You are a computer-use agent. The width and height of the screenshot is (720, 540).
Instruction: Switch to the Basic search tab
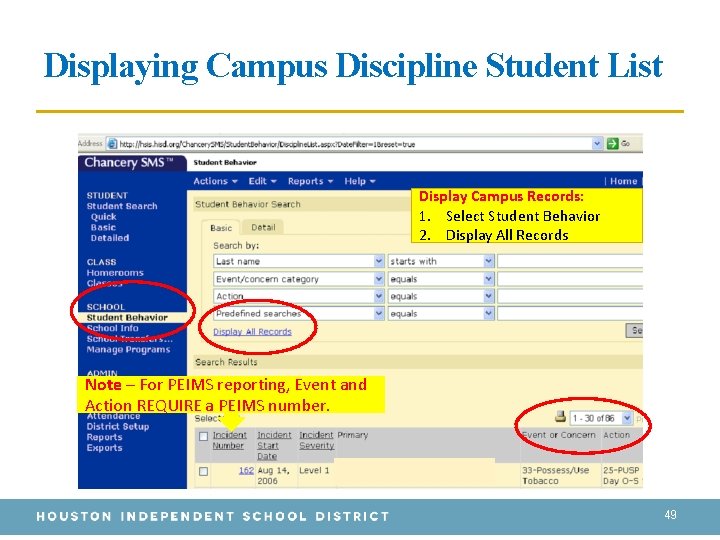point(221,228)
